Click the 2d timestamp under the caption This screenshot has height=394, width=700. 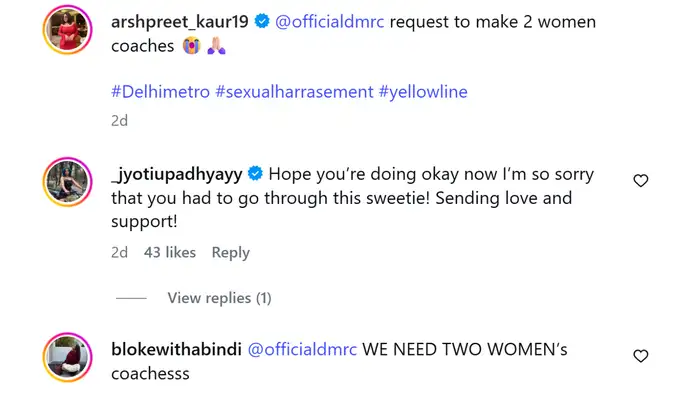coord(119,120)
